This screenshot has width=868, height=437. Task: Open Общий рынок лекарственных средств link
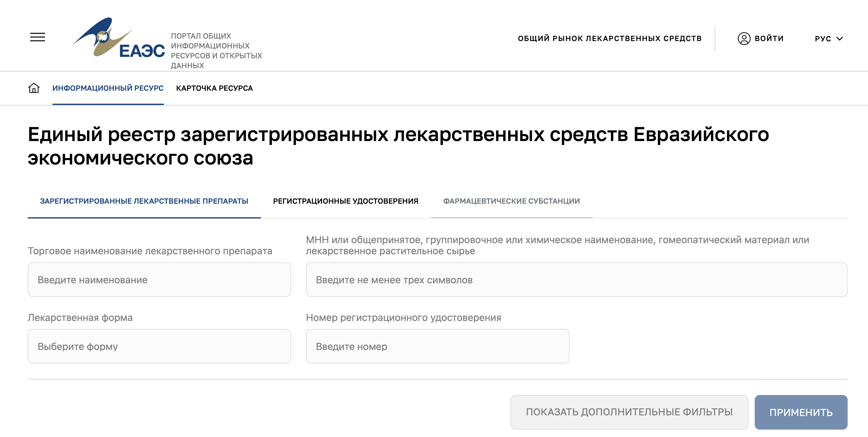click(x=610, y=39)
